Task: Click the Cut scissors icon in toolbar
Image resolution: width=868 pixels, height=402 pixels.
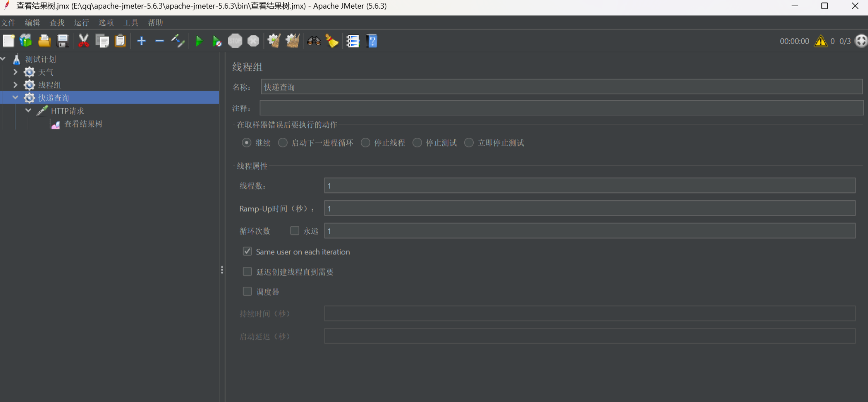Action: (x=83, y=41)
